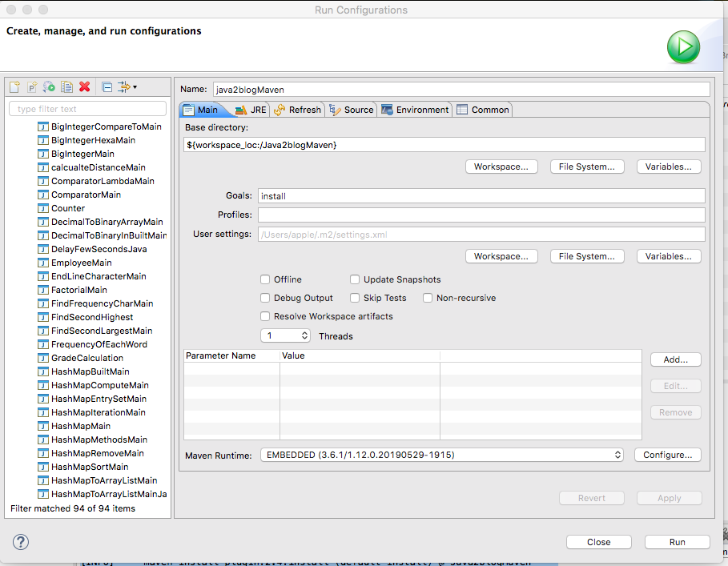Click the Parameter Name column header
Image resolution: width=728 pixels, height=566 pixels.
click(x=231, y=355)
